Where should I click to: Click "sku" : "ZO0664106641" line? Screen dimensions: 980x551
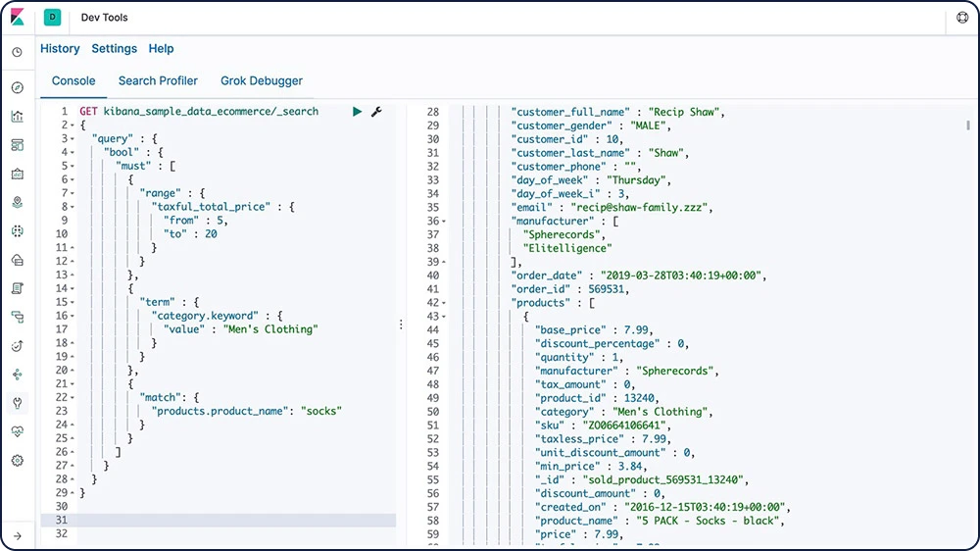tap(603, 426)
